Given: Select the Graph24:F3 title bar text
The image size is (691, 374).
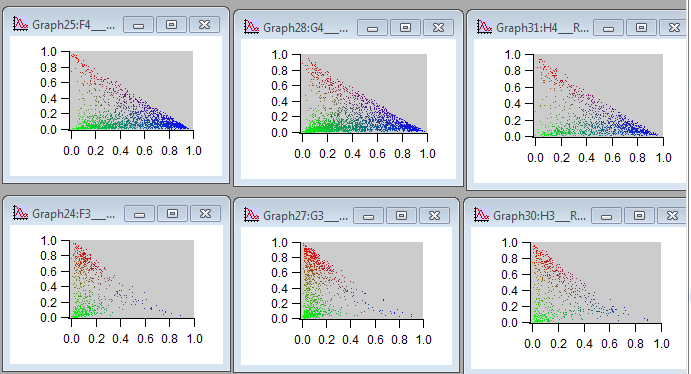Looking at the screenshot, I should (74, 214).
